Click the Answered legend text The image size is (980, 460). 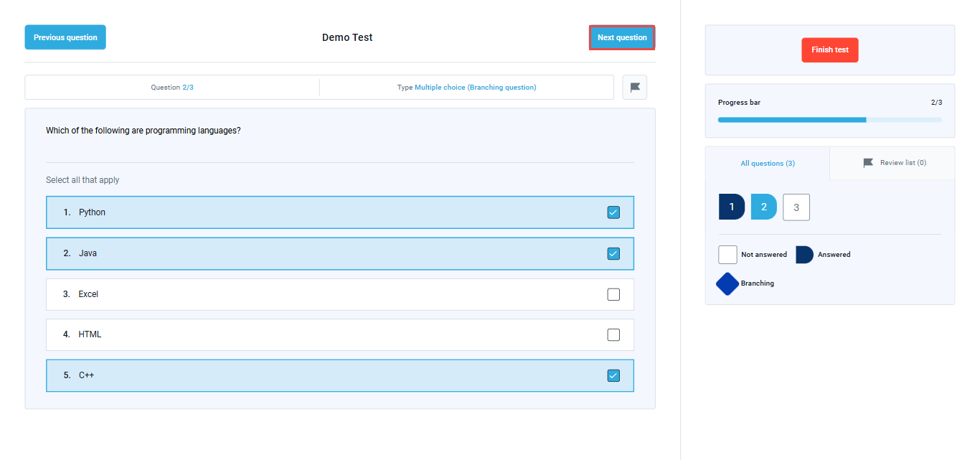pos(834,255)
